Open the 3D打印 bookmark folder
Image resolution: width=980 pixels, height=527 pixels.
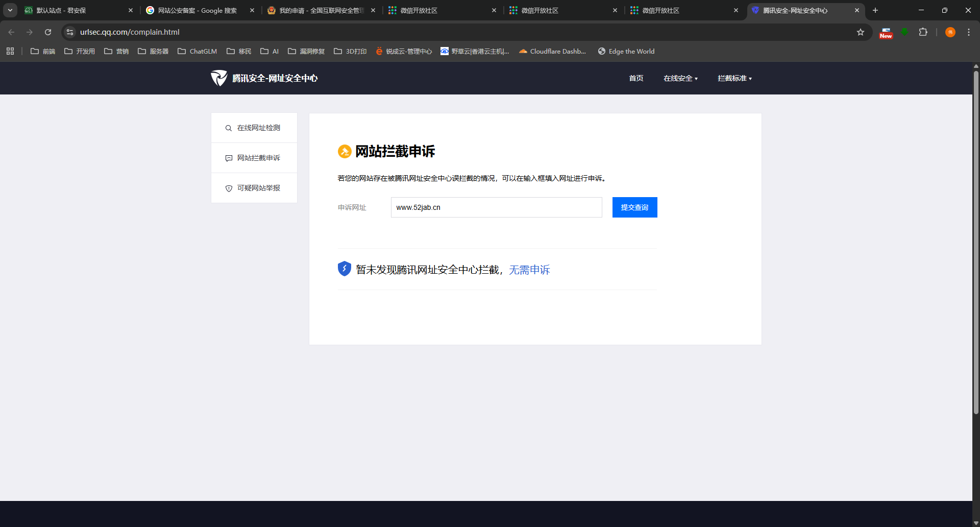tap(350, 51)
